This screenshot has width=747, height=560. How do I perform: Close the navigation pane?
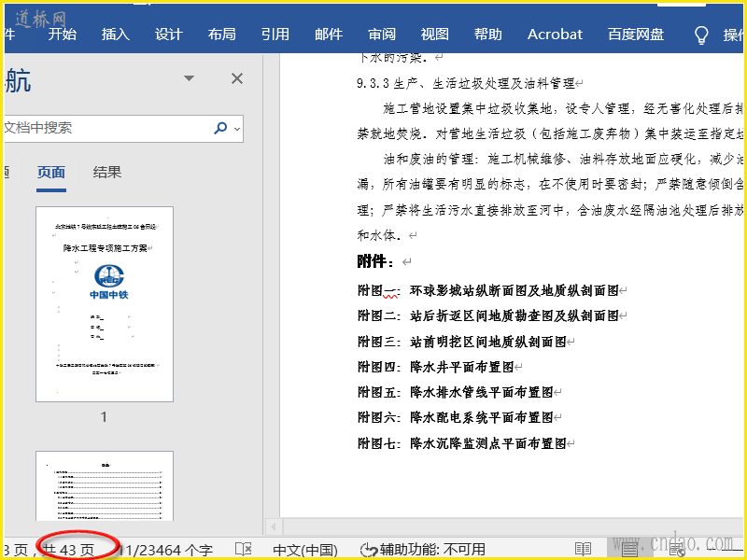[x=237, y=78]
